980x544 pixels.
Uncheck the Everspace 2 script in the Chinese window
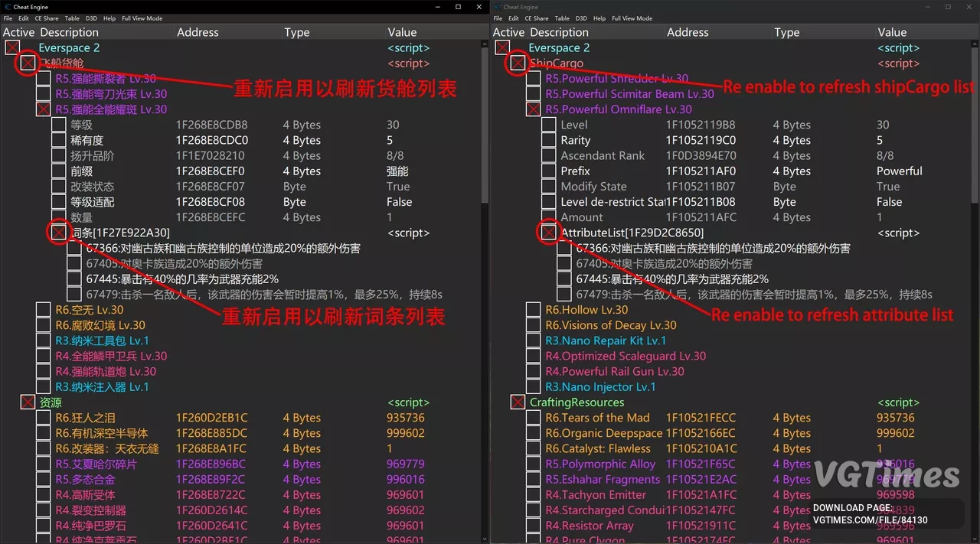pyautogui.click(x=12, y=47)
